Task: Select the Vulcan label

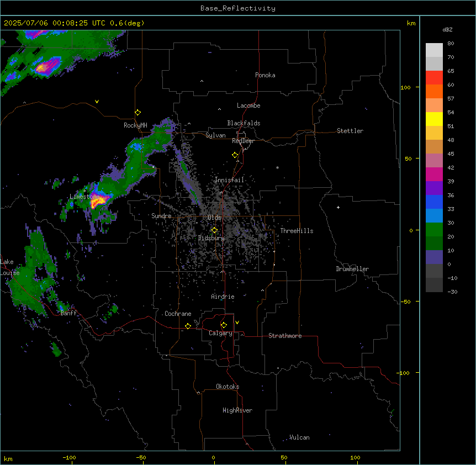Action: 299,437
